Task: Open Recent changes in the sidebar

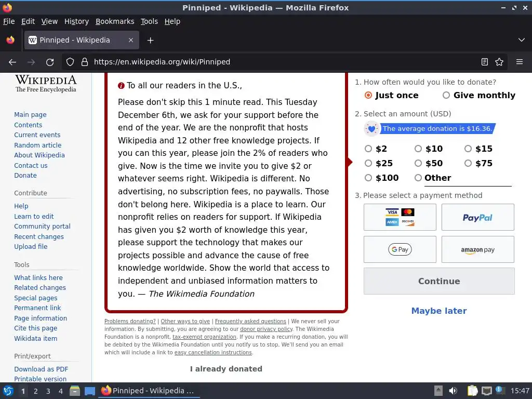Action: point(38,237)
